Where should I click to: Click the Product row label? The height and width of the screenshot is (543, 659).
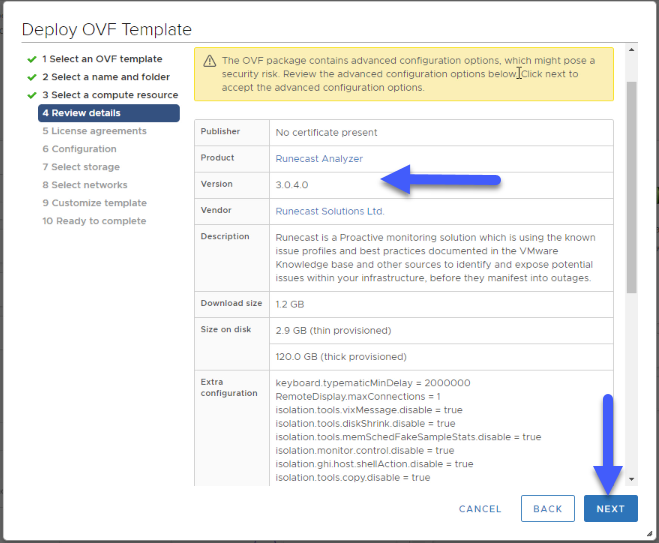point(217,158)
